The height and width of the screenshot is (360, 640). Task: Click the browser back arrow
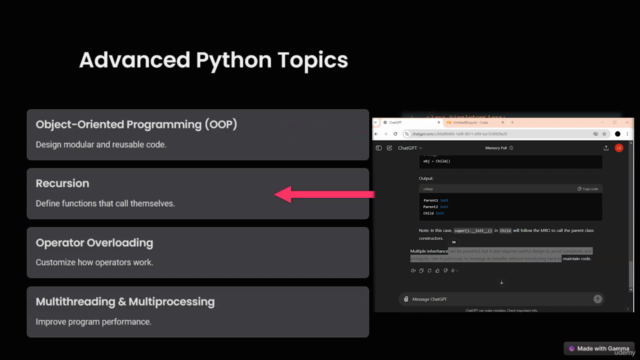click(x=376, y=134)
